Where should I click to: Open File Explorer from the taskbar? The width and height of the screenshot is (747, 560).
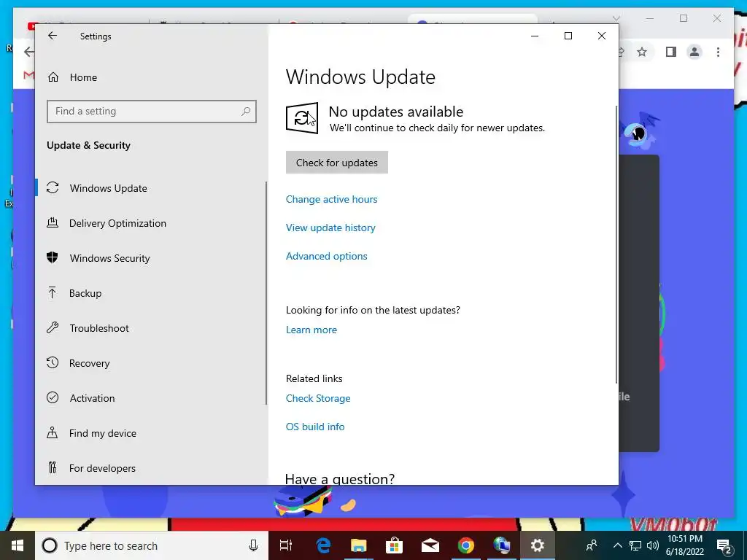tap(359, 545)
